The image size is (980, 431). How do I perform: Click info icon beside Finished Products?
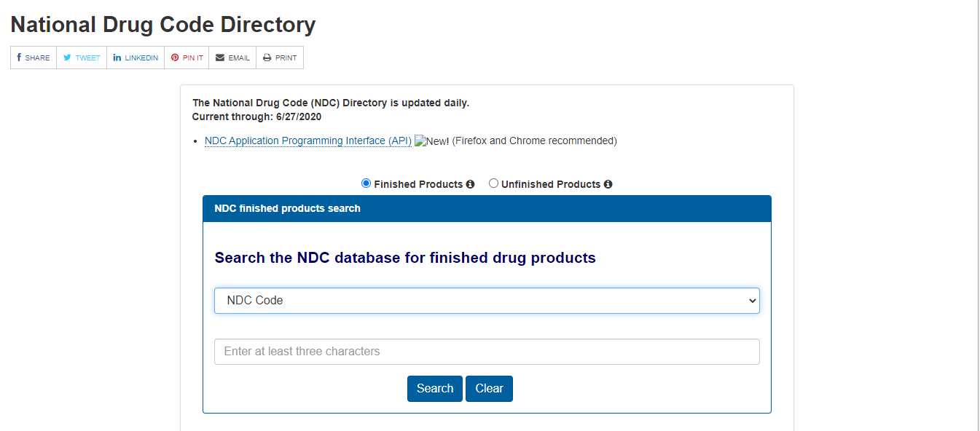coord(471,184)
